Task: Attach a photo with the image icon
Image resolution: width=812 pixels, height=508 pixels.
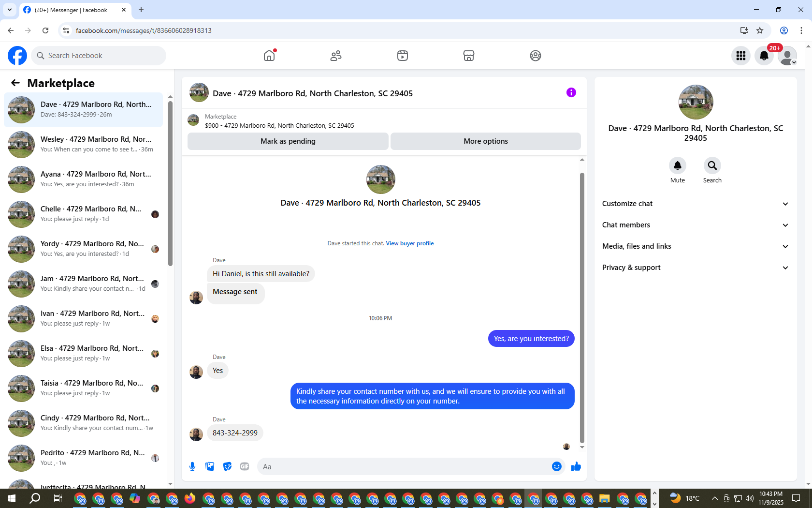Action: click(210, 466)
